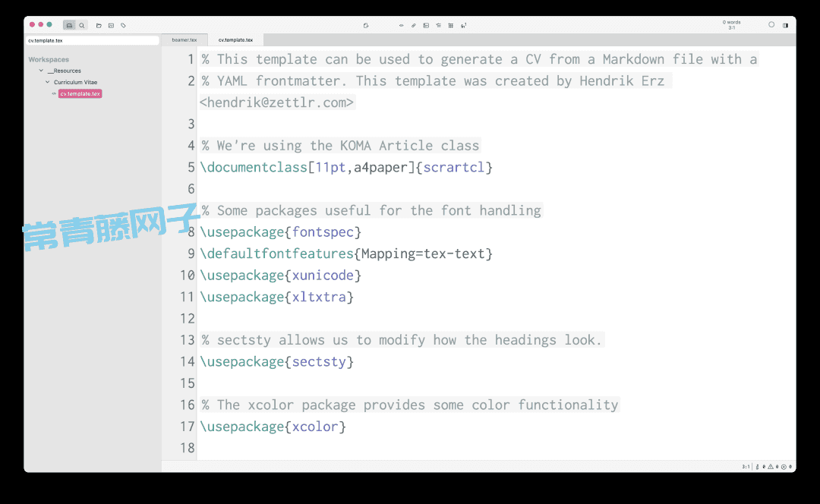
Task: Select the Curriculum Vitae folder
Action: tap(75, 82)
